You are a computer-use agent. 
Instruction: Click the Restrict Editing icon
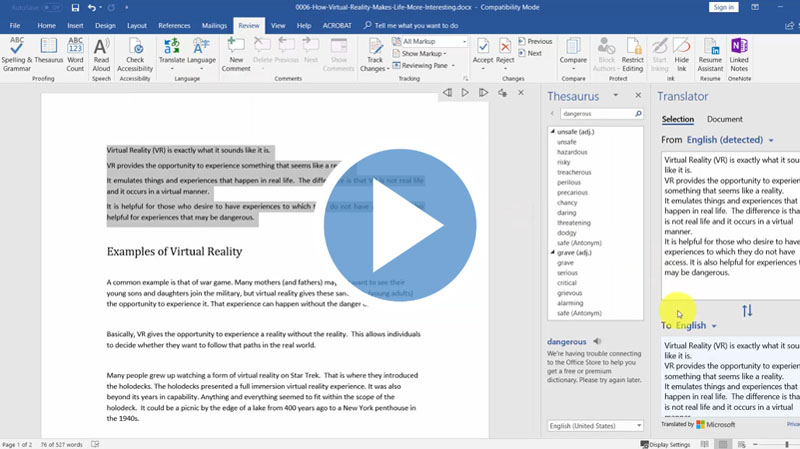632,52
